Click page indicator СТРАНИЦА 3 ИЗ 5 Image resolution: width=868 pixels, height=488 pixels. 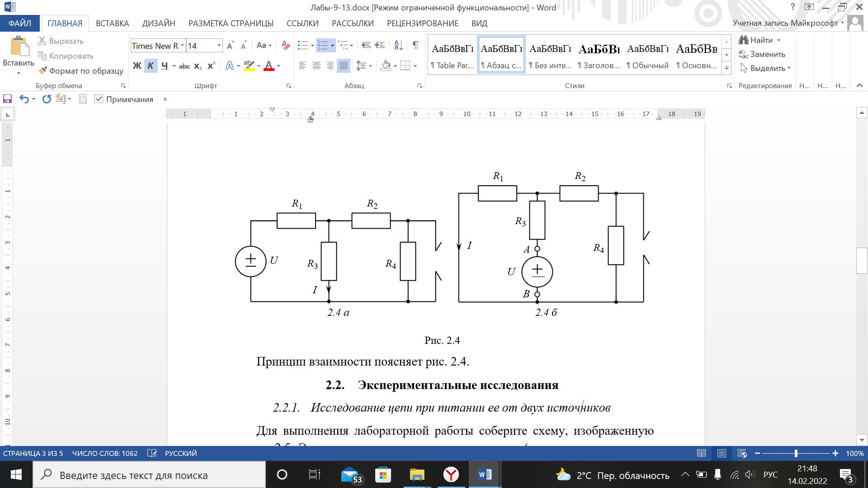pos(33,453)
